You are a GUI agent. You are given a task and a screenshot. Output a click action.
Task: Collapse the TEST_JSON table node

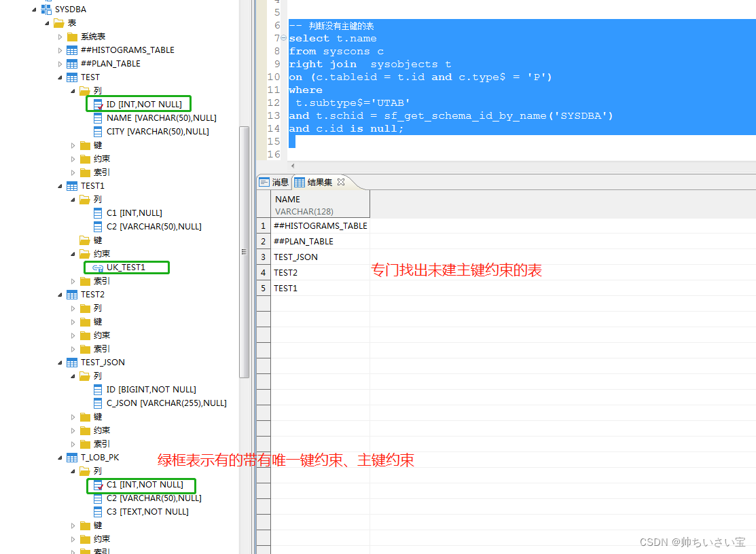click(x=60, y=363)
